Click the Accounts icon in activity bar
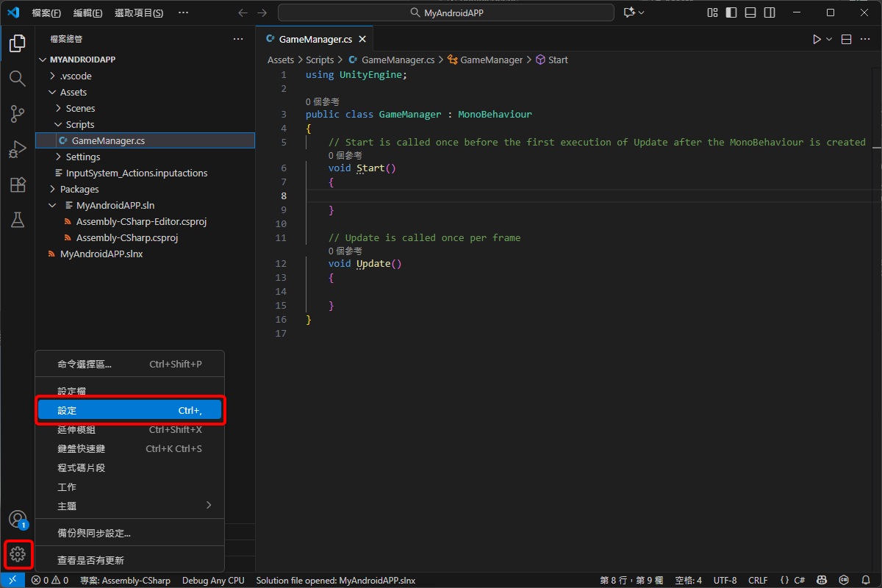This screenshot has height=588, width=882. pos(17,519)
